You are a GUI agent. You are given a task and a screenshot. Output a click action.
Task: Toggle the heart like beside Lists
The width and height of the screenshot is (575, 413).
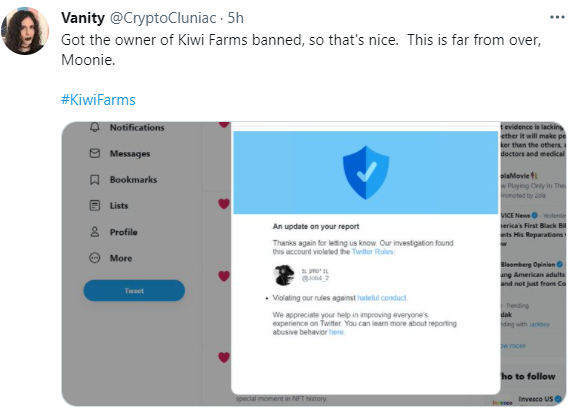point(224,204)
